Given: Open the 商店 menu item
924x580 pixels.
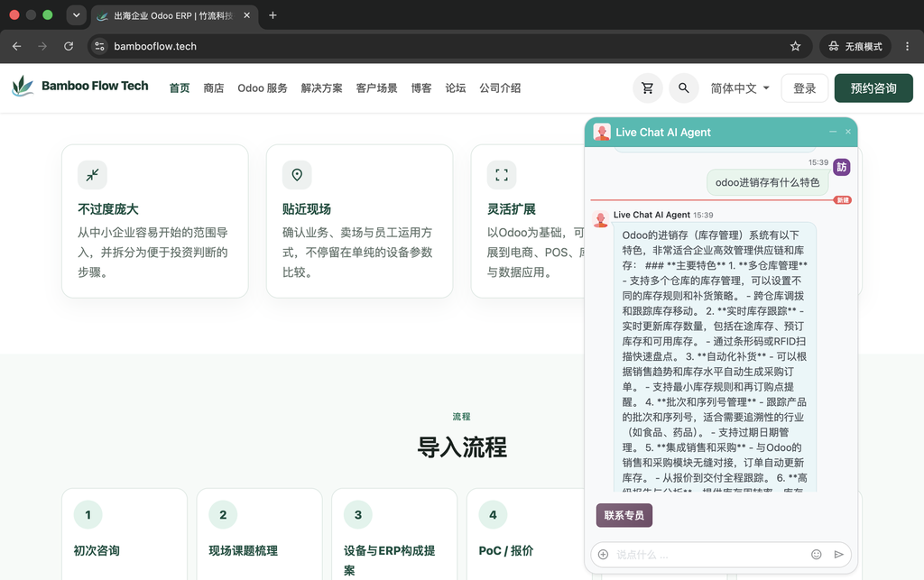Looking at the screenshot, I should (x=213, y=88).
